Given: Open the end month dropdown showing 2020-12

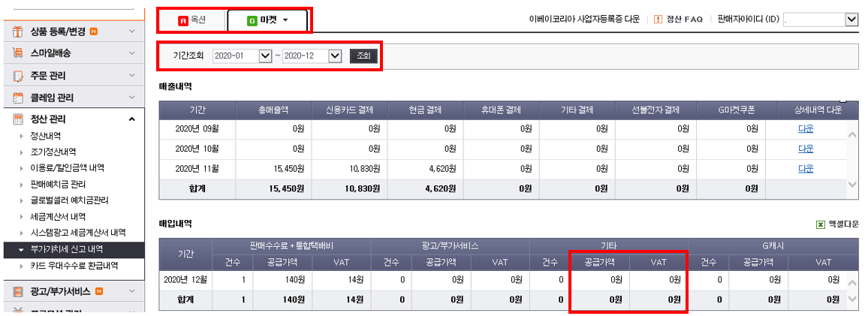Looking at the screenshot, I should coord(335,56).
